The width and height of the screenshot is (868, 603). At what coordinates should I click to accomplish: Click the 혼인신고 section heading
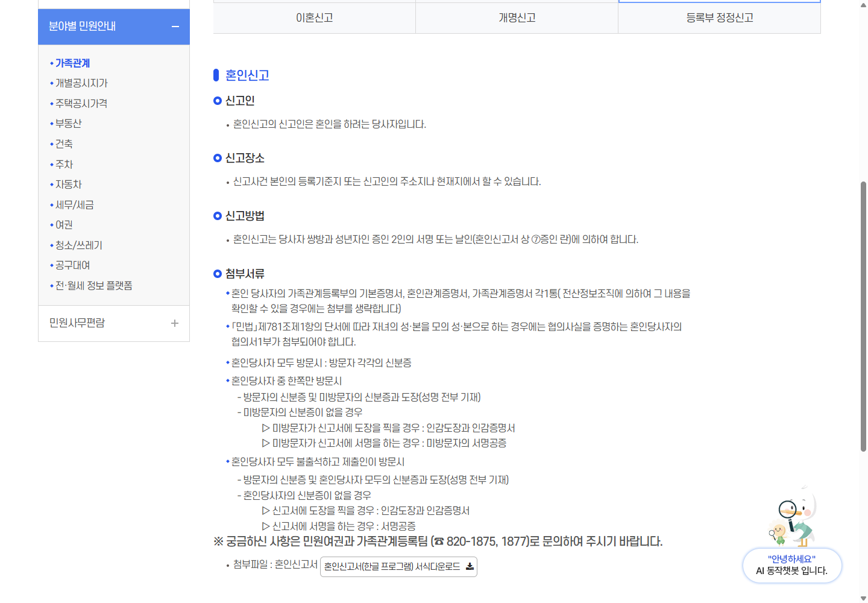(247, 75)
